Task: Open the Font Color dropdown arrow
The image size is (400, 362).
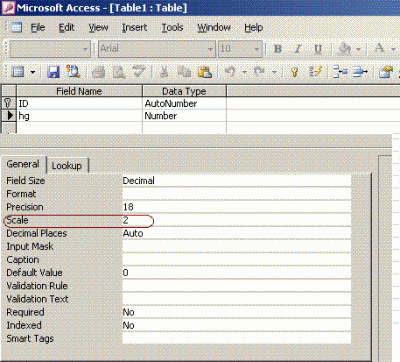Action: tap(393, 49)
